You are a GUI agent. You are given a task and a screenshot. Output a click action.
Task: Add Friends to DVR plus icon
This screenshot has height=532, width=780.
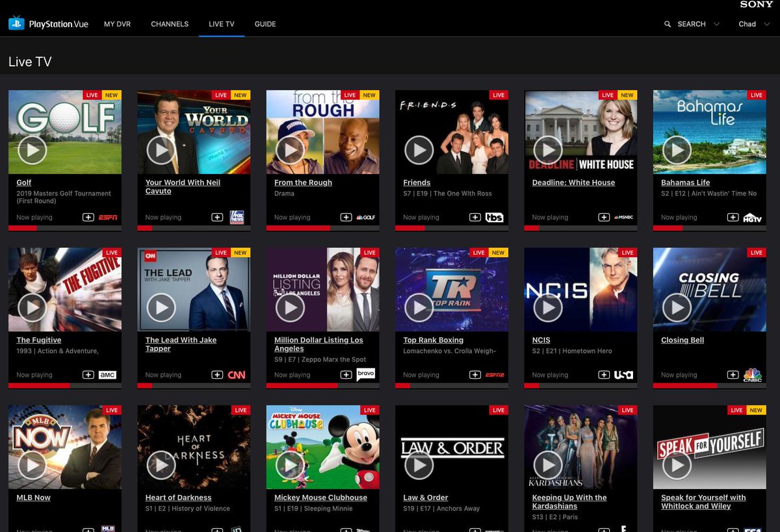pos(475,217)
